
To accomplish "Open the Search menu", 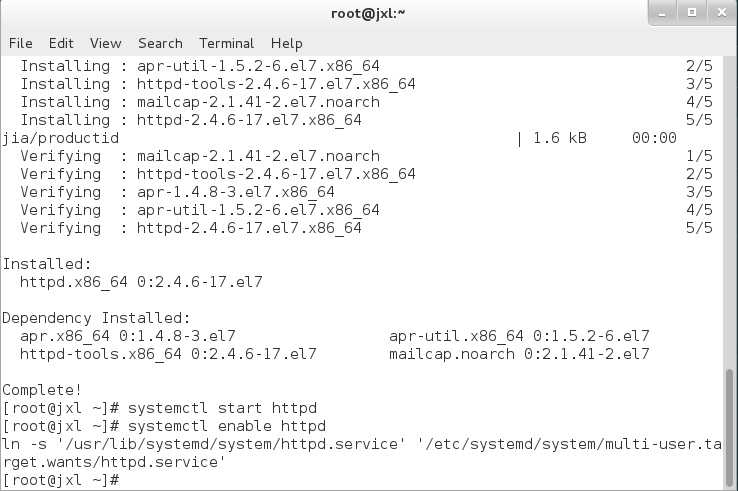I will [x=160, y=43].
